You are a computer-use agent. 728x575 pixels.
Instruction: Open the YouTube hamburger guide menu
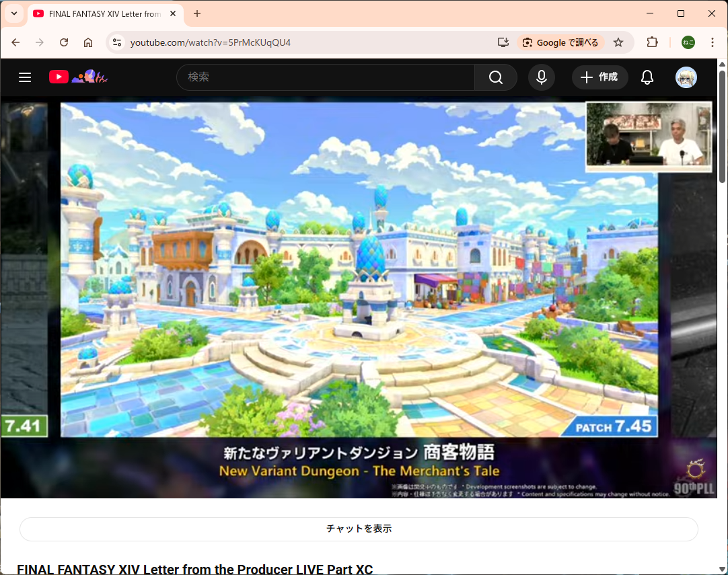pos(25,77)
